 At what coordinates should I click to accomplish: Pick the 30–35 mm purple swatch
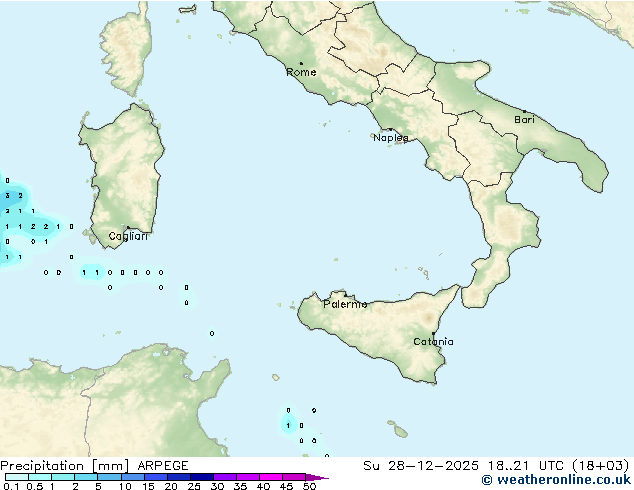coord(225,477)
